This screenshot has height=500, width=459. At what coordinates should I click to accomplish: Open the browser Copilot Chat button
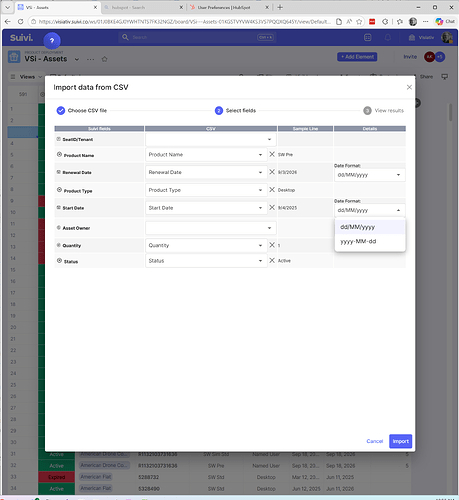[x=445, y=21]
